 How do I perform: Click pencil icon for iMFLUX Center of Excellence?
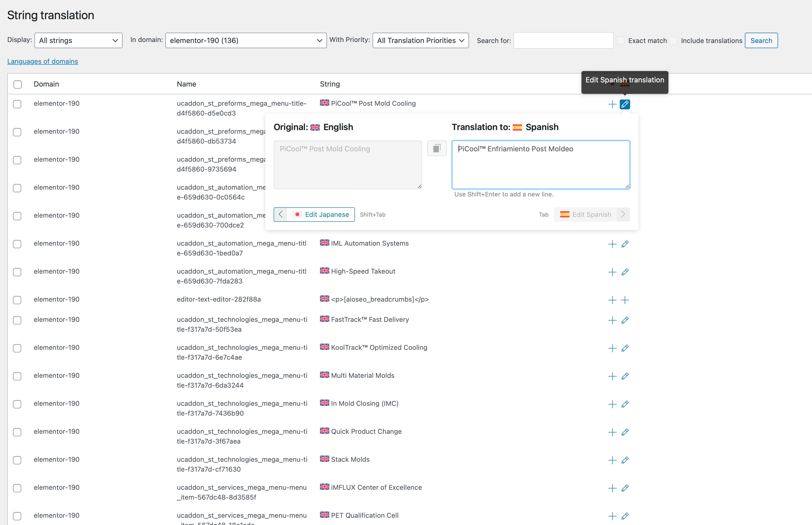pyautogui.click(x=624, y=488)
